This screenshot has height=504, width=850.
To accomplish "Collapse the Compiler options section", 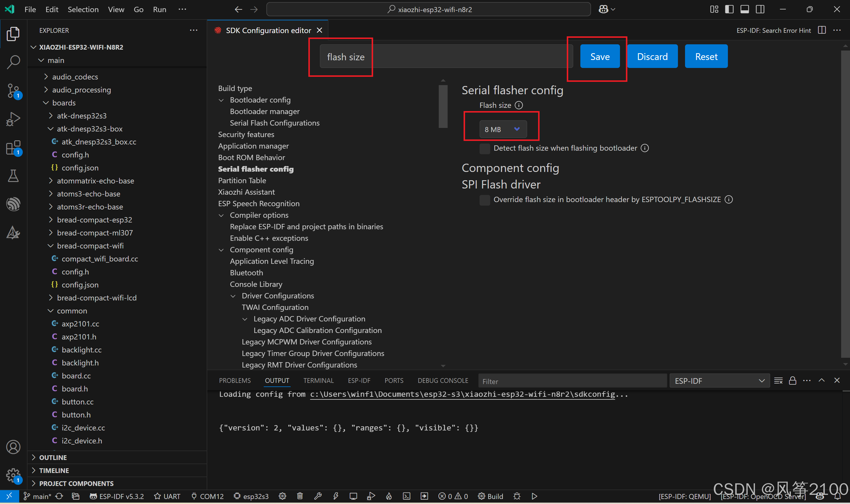I will [222, 215].
